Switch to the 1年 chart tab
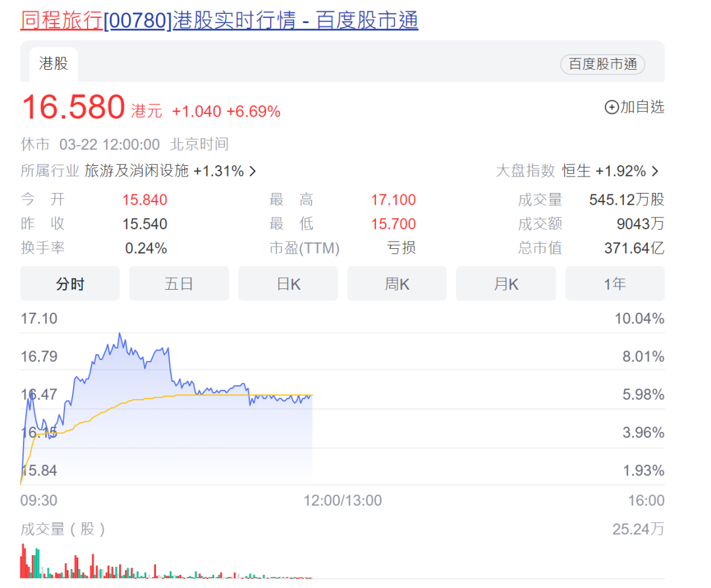Viewport: 711px width, 588px height. (x=615, y=284)
